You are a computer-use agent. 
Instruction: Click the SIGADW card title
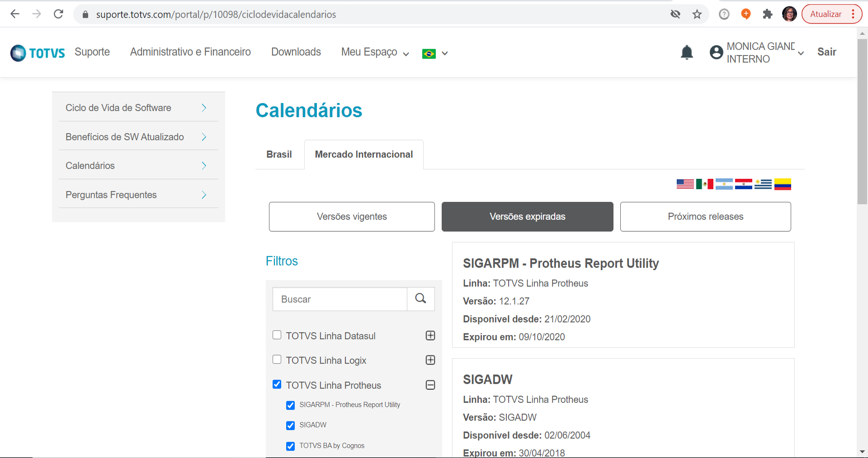(488, 379)
